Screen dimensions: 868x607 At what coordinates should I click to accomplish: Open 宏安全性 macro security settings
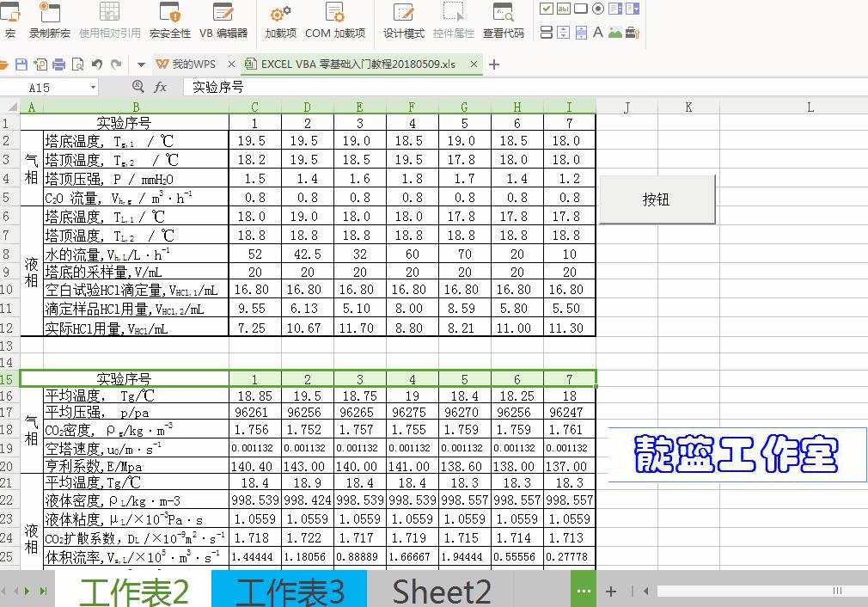169,15
